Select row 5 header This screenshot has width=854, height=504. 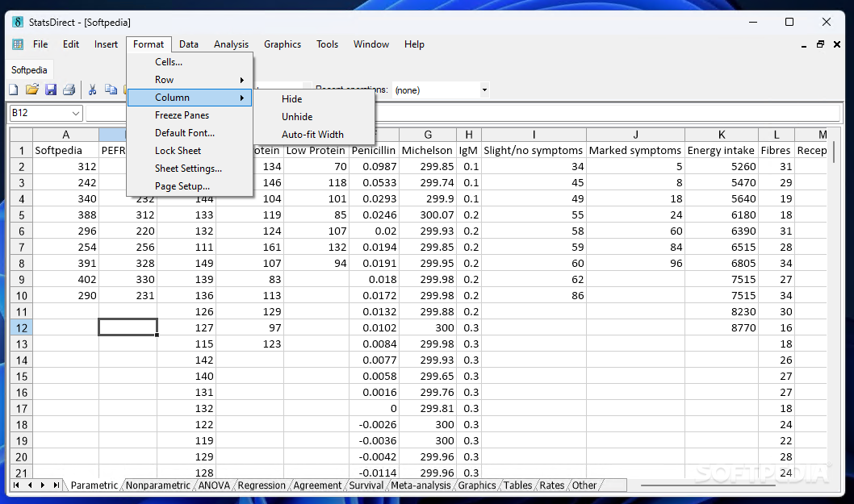tap(21, 215)
